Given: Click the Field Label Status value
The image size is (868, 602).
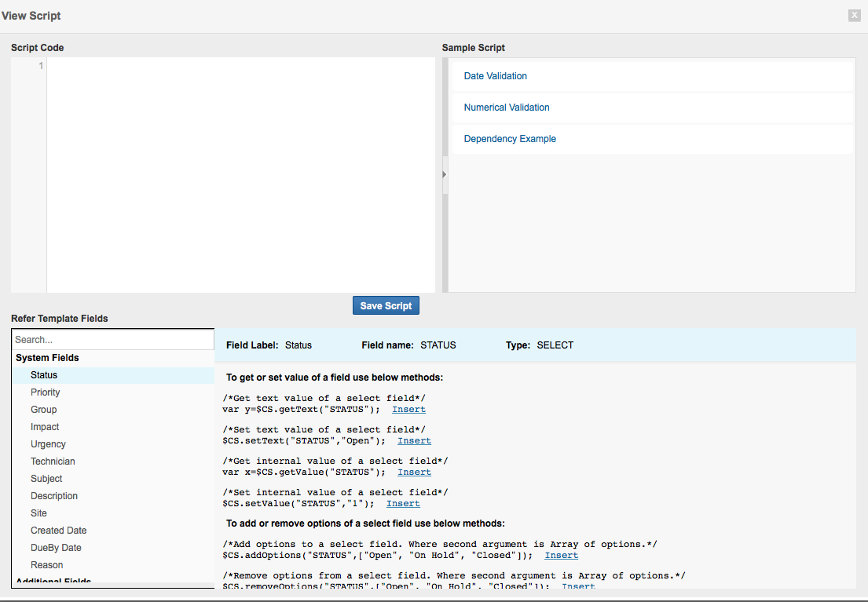Looking at the screenshot, I should pyautogui.click(x=298, y=345).
